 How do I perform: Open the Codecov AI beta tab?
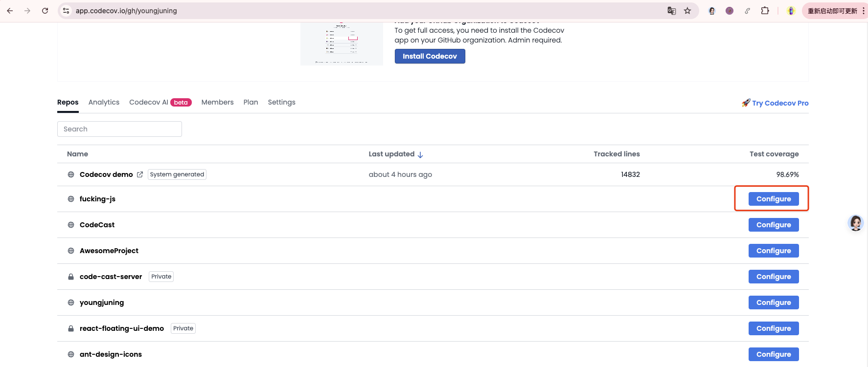(x=160, y=102)
